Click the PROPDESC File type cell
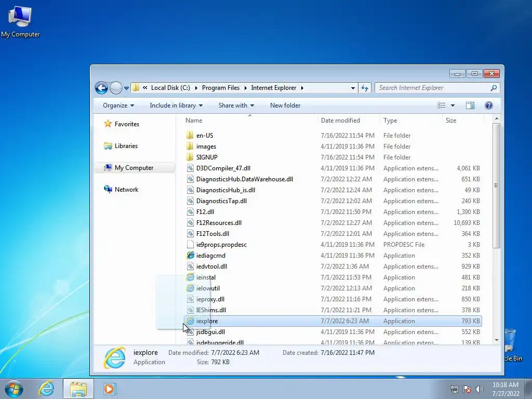This screenshot has width=532, height=399. [x=404, y=245]
